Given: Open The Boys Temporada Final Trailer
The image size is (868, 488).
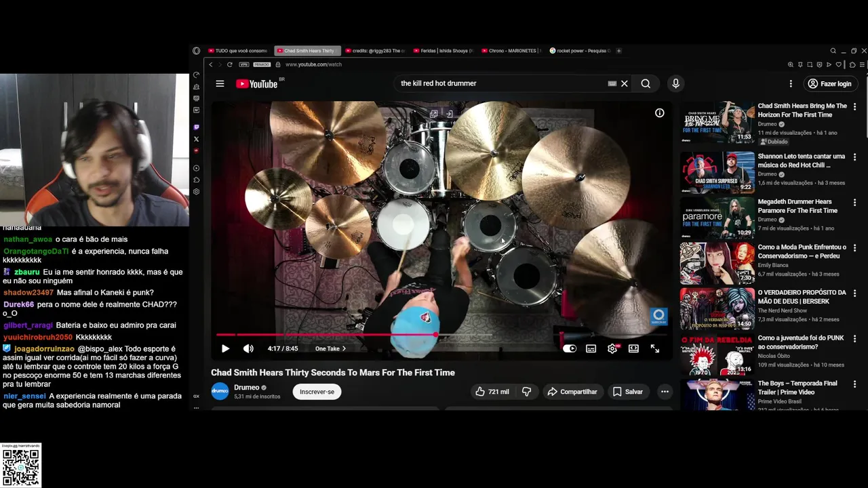Looking at the screenshot, I should point(797,388).
